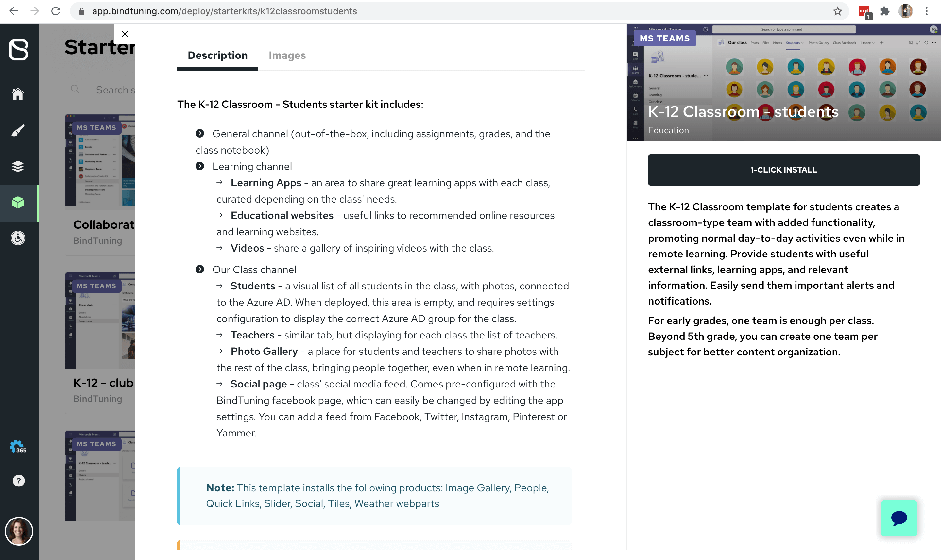
Task: Select the home navigation icon
Action: (19, 93)
